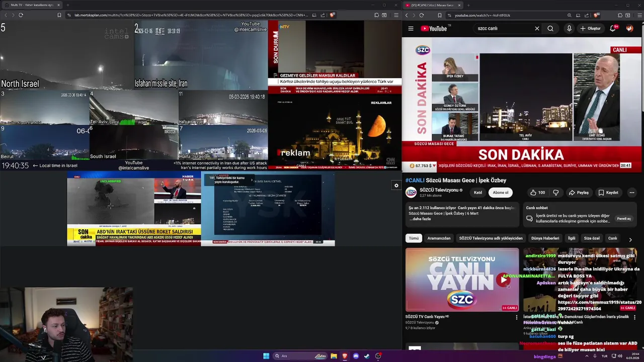Switch the TUR input language indicator
This screenshot has height=362, width=644.
[x=605, y=356]
